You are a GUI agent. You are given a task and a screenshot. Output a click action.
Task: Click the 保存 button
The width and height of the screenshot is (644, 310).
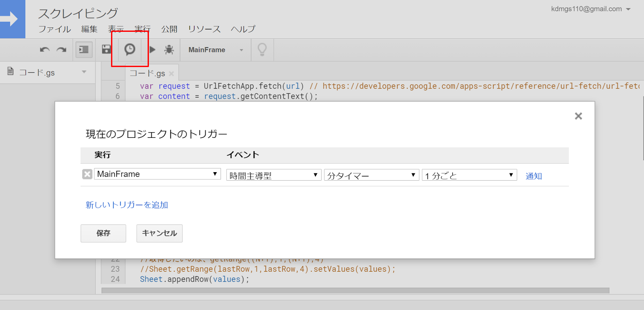pos(103,233)
